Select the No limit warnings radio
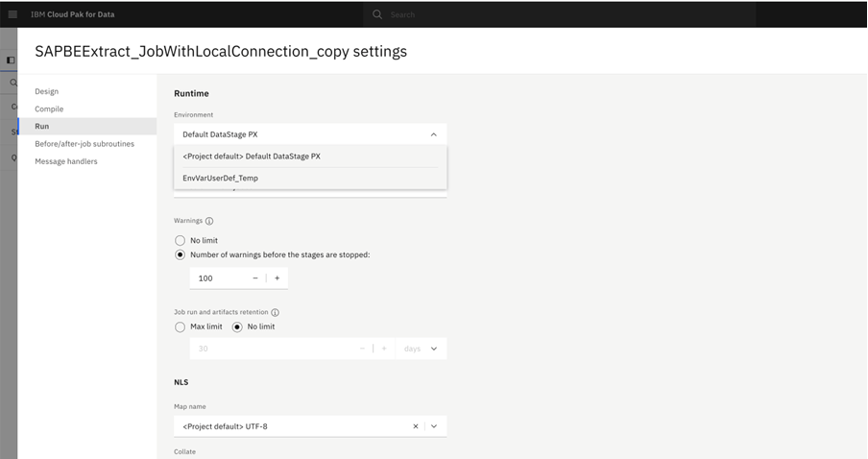 point(180,240)
